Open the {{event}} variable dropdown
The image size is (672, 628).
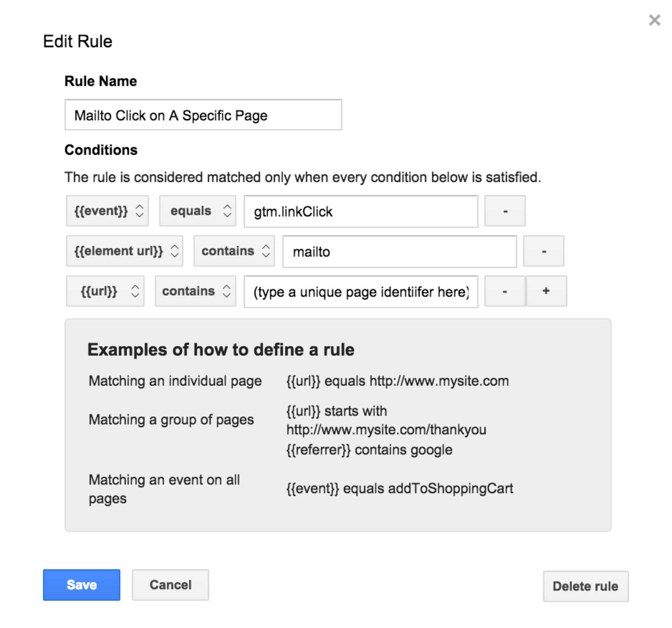[107, 211]
